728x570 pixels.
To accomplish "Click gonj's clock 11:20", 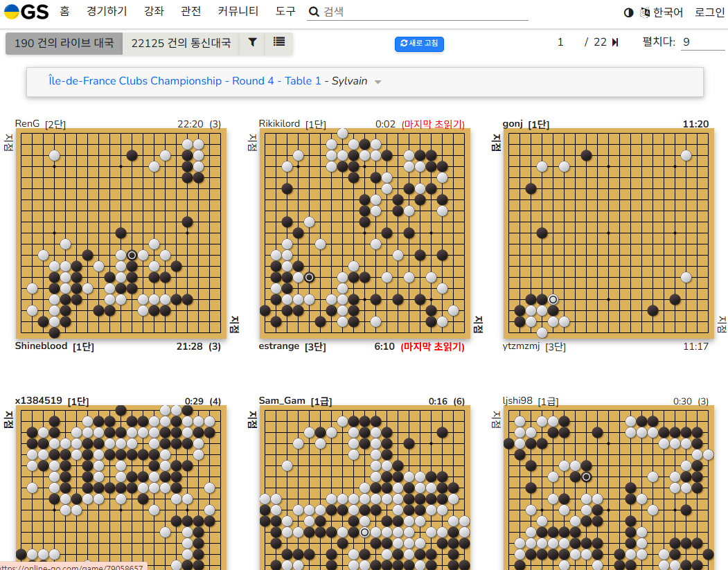I will (695, 124).
